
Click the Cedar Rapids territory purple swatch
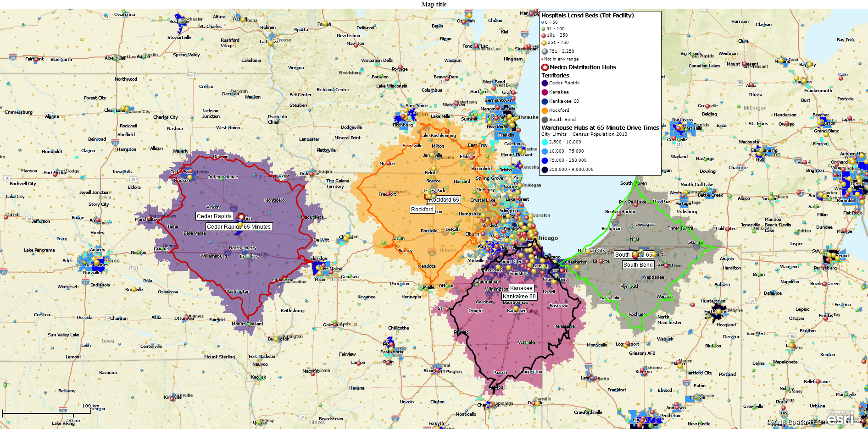[545, 83]
